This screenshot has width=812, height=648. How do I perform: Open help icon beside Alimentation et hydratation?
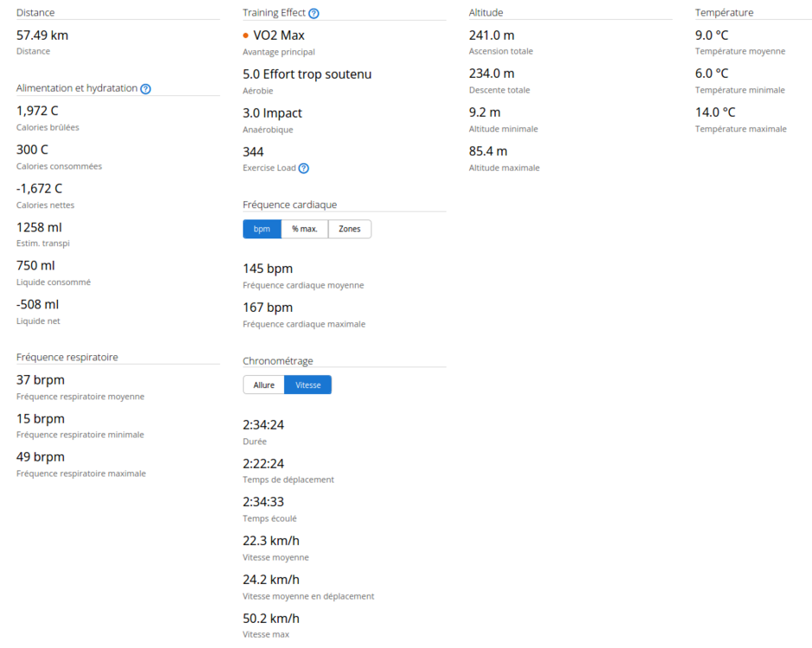pyautogui.click(x=146, y=89)
